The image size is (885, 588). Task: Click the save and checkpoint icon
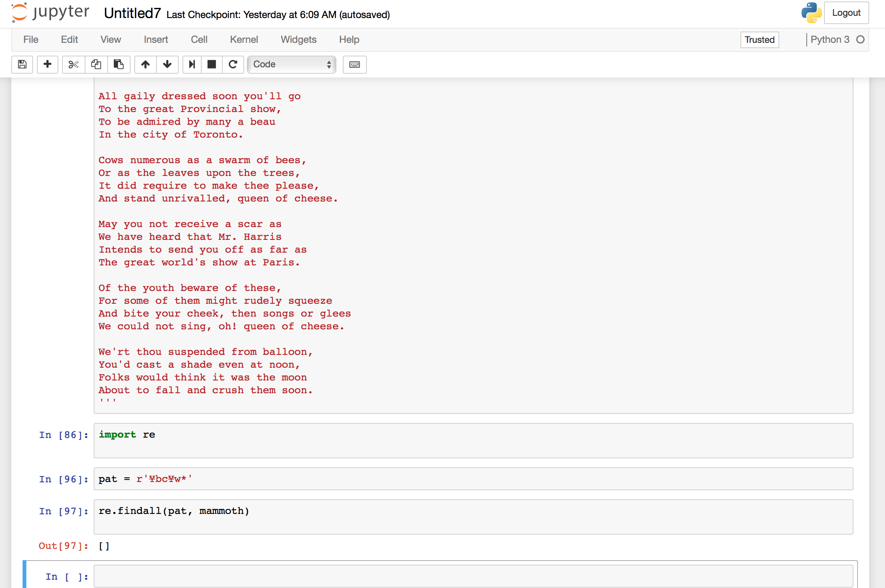(x=22, y=64)
